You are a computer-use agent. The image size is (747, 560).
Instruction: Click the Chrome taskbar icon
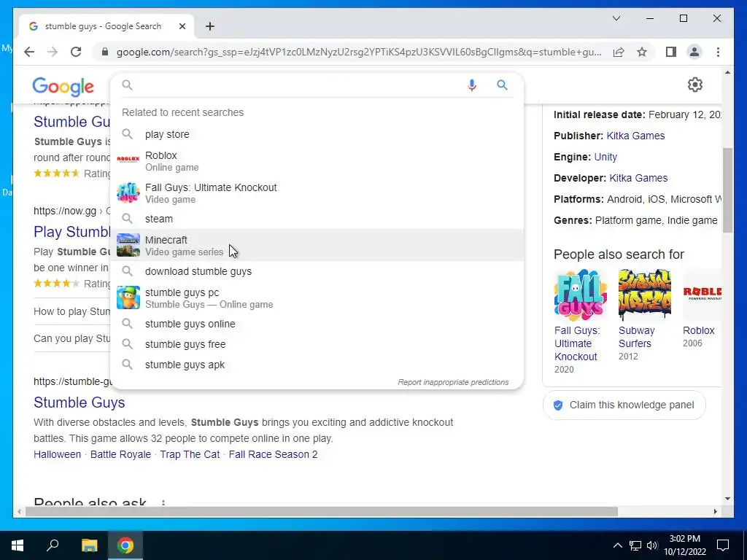click(x=125, y=545)
